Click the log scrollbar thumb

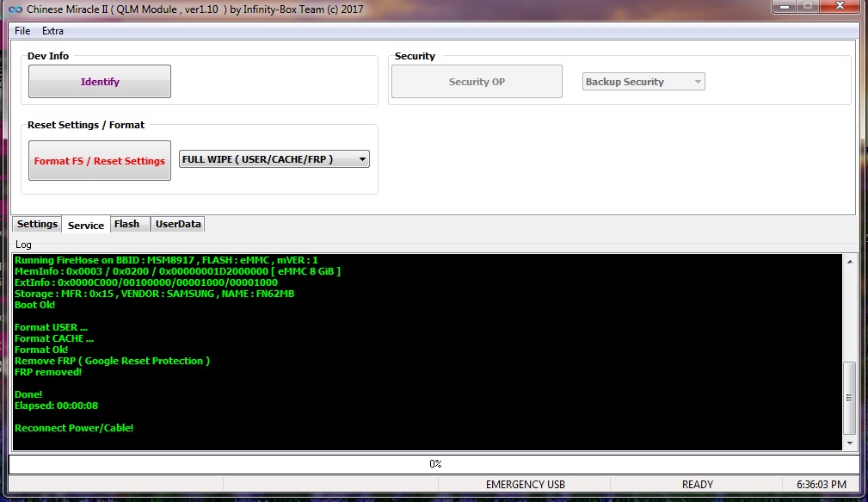coord(850,397)
